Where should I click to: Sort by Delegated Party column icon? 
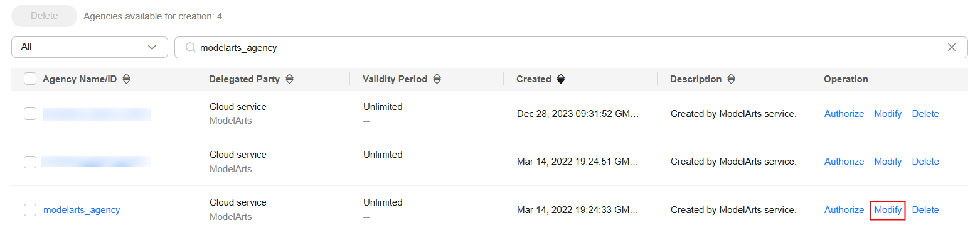(x=289, y=79)
